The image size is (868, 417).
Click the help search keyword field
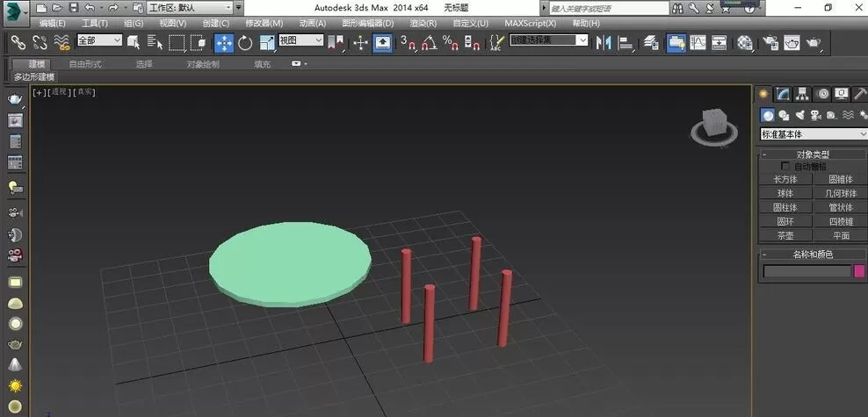point(608,8)
